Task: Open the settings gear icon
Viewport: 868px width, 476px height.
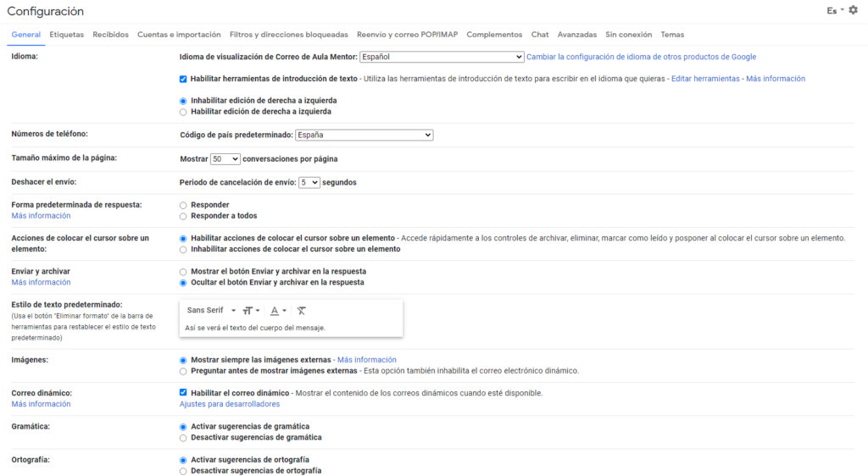Action: [853, 10]
